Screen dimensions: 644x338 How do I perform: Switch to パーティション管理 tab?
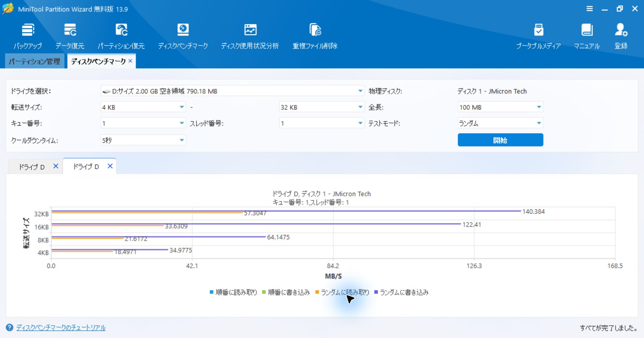pos(35,61)
